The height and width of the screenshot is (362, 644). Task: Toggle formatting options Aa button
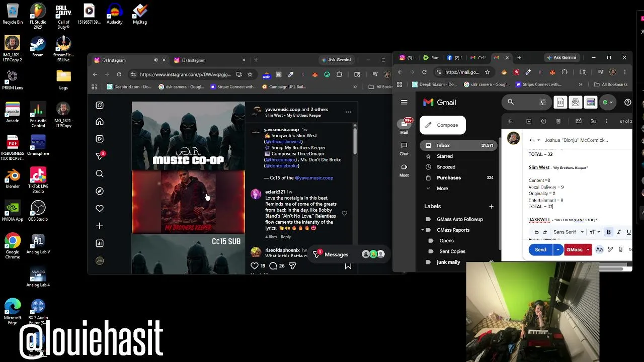pos(599,249)
